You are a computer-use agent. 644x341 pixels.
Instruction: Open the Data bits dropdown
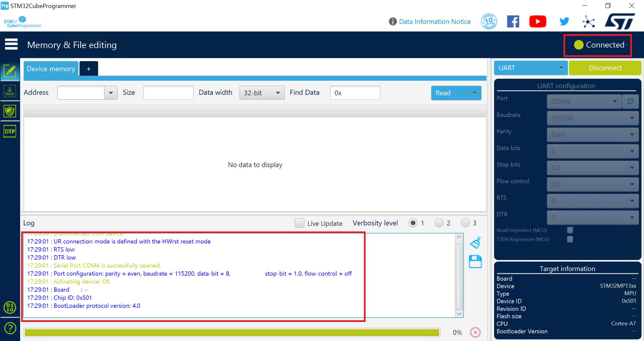[593, 151]
